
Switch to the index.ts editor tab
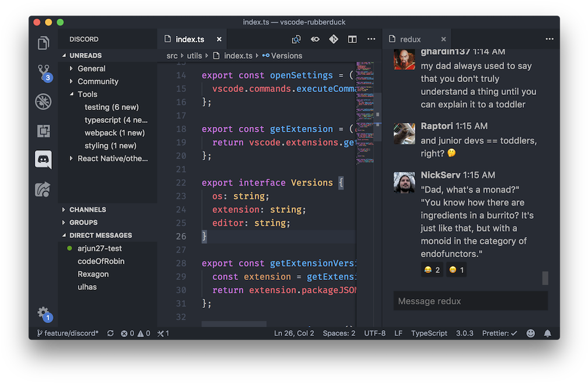click(190, 40)
